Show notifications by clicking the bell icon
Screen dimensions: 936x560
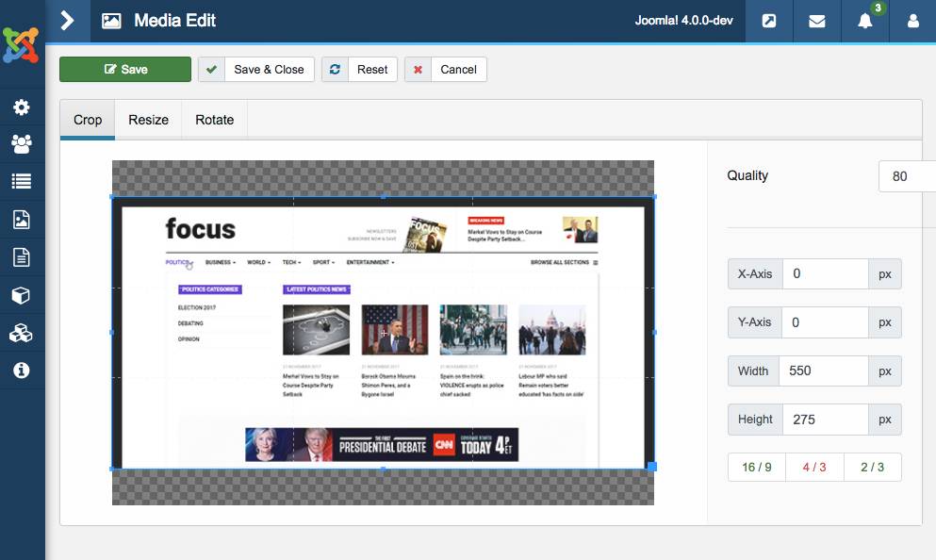864,21
